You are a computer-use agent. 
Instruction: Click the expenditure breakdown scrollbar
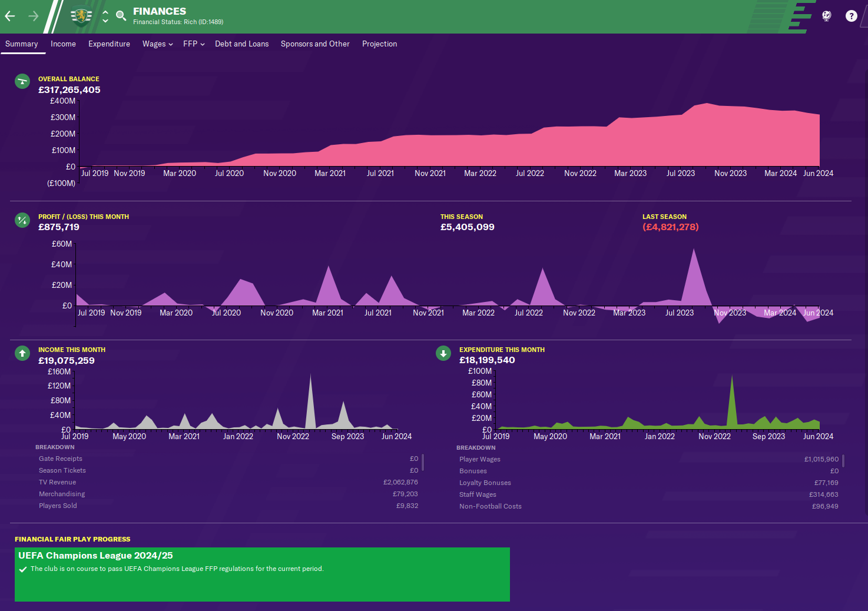(843, 460)
